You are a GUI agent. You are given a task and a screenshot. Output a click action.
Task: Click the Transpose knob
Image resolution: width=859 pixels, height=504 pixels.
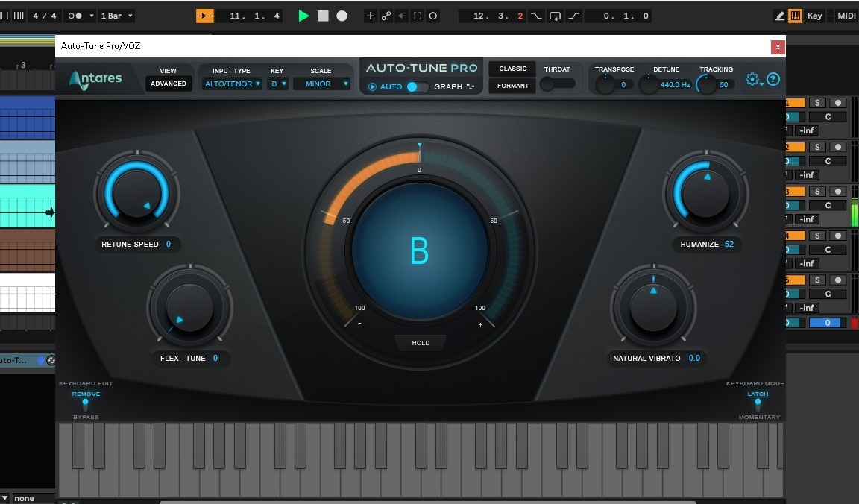point(605,84)
